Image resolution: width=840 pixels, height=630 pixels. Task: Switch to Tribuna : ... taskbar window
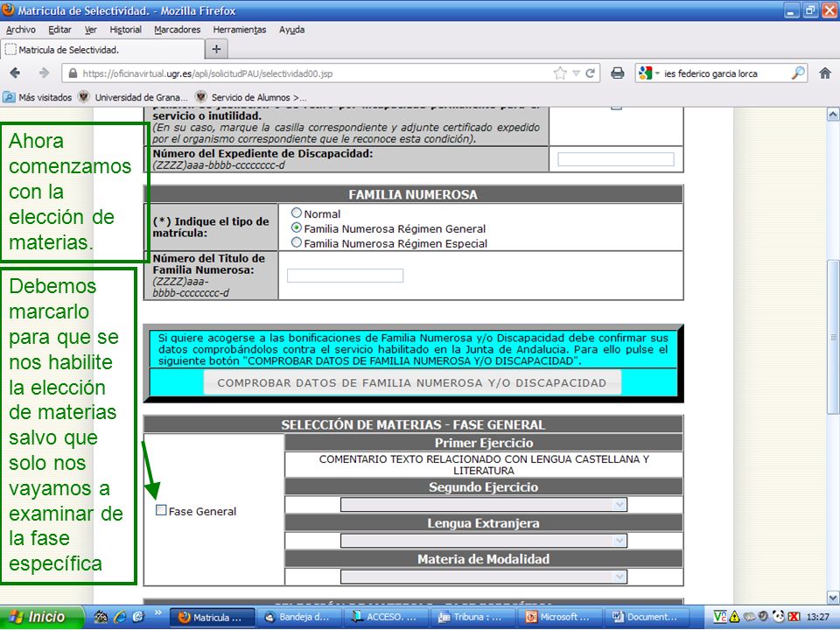click(x=472, y=617)
